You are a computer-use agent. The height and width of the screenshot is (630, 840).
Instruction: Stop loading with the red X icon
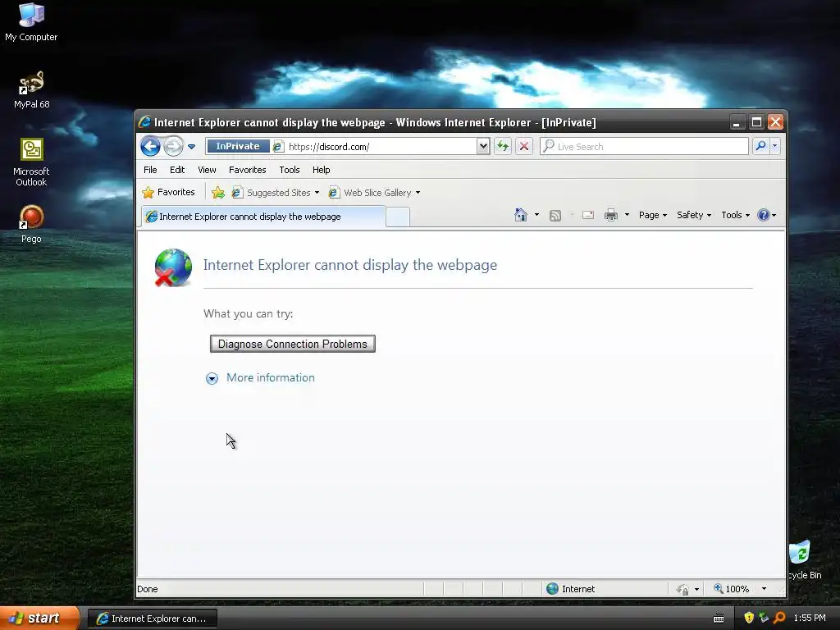click(524, 146)
